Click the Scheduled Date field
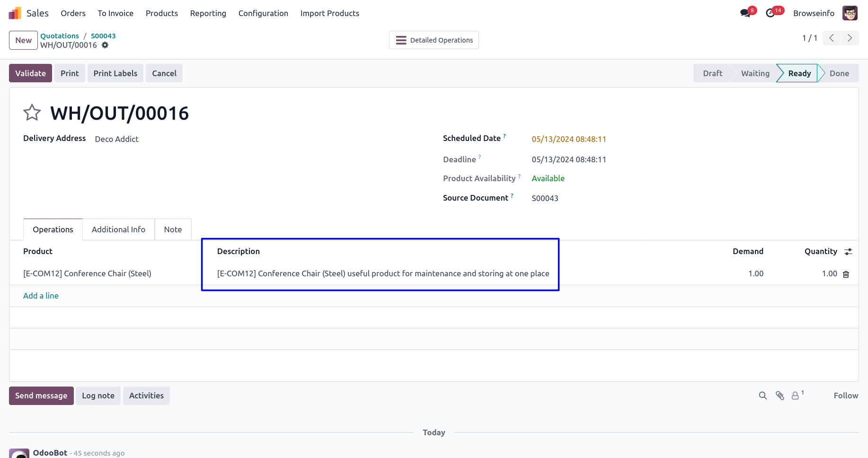 pos(569,139)
